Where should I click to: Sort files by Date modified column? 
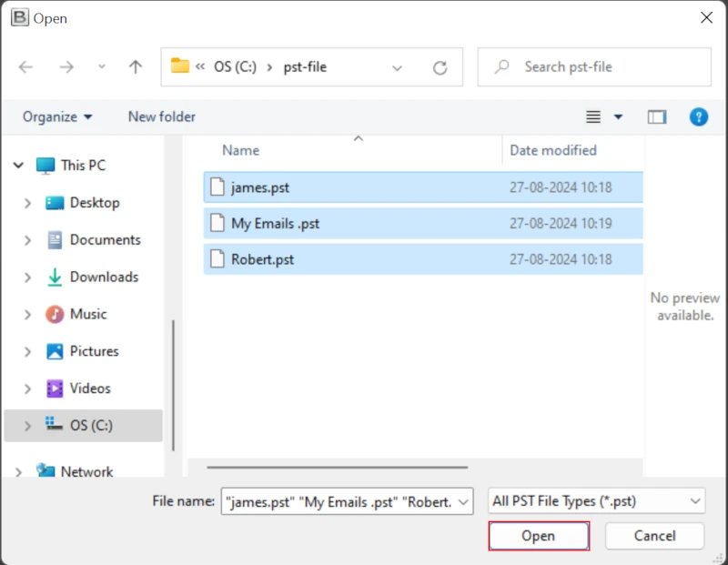pos(553,150)
